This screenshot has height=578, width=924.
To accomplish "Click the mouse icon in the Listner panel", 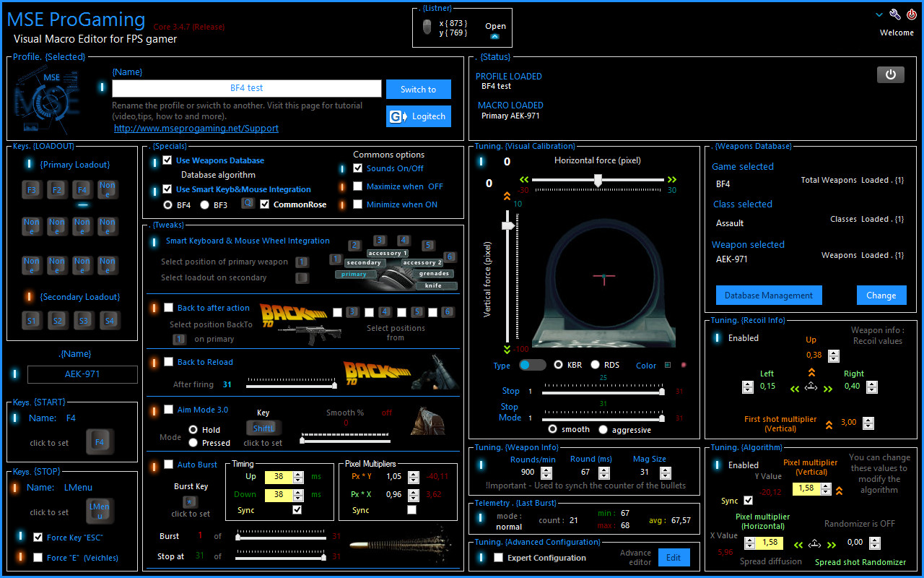I will 427,27.
